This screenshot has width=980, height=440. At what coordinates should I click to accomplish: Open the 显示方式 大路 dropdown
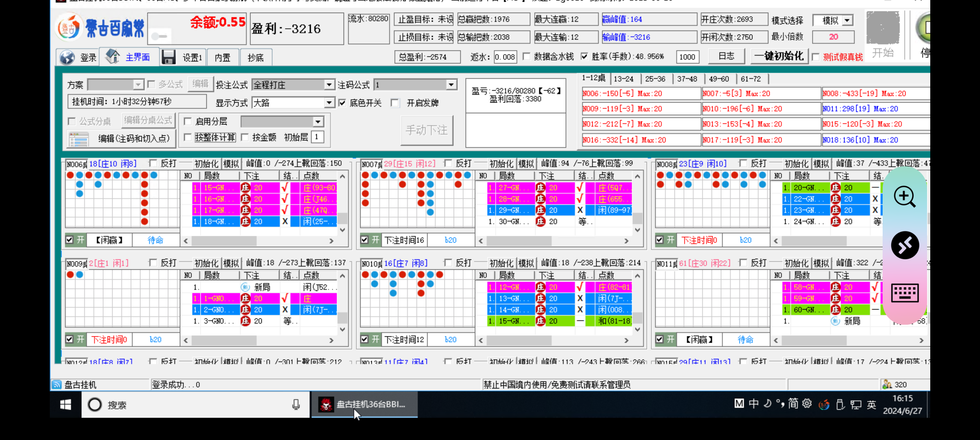coord(329,102)
